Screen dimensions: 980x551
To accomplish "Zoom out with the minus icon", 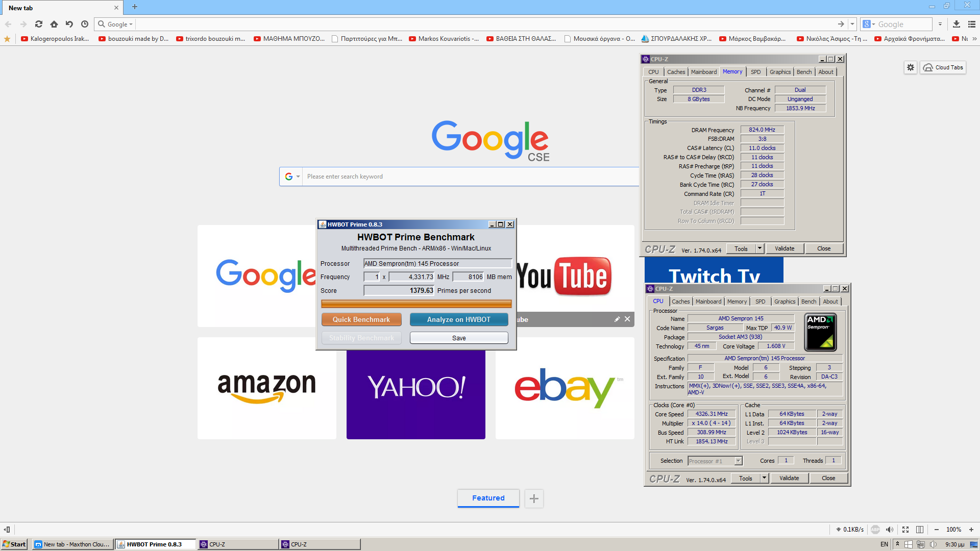I will (x=937, y=530).
